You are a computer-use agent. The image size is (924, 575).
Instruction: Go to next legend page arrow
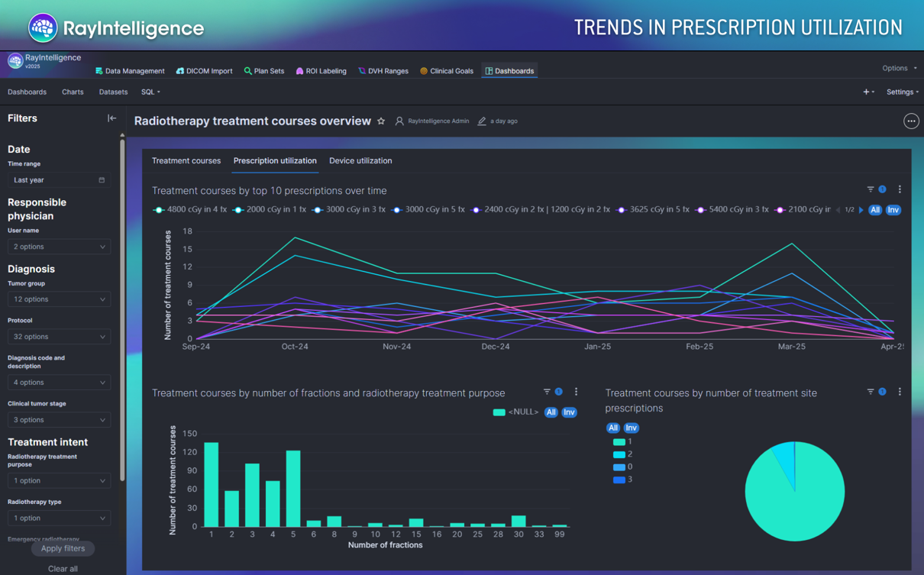click(x=861, y=210)
